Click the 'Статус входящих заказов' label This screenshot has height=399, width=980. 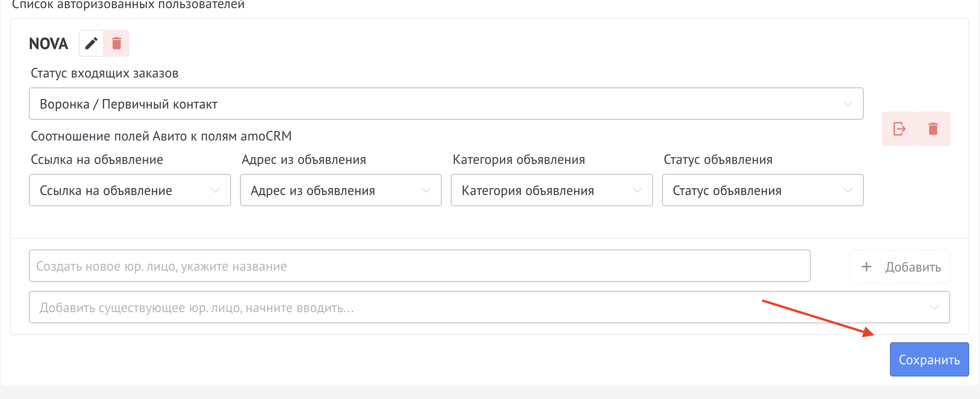click(104, 73)
